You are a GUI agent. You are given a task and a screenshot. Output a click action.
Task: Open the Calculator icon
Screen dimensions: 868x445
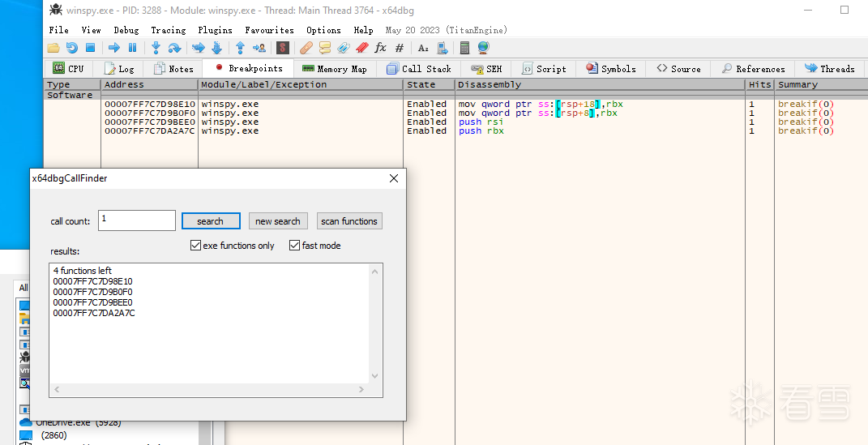pyautogui.click(x=465, y=48)
